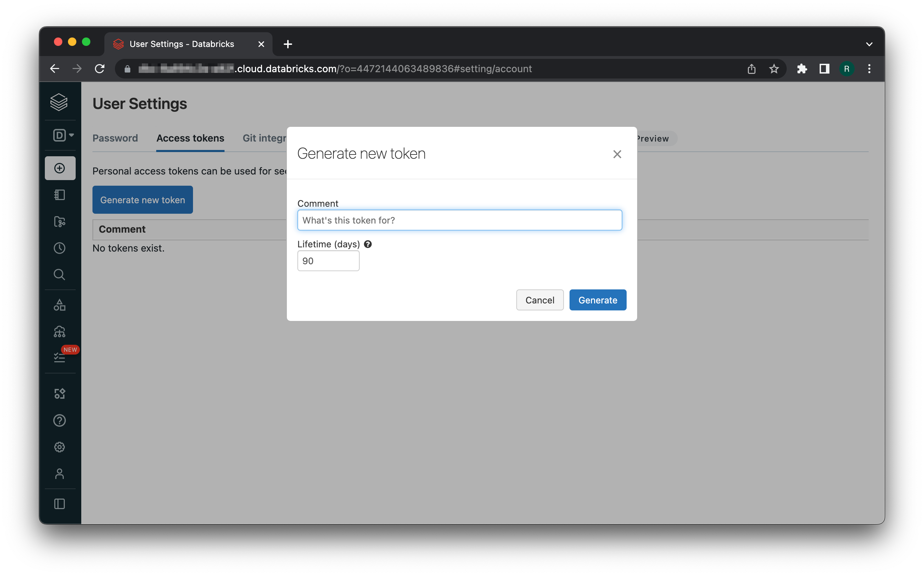Close the Generate new token dialog
Viewport: 924px width, 576px height.
[x=617, y=154]
